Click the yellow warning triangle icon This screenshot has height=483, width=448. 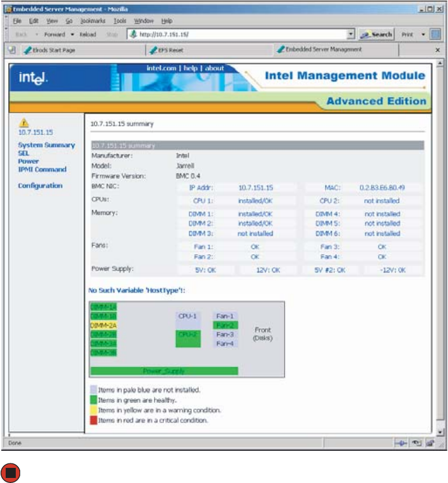pos(24,123)
